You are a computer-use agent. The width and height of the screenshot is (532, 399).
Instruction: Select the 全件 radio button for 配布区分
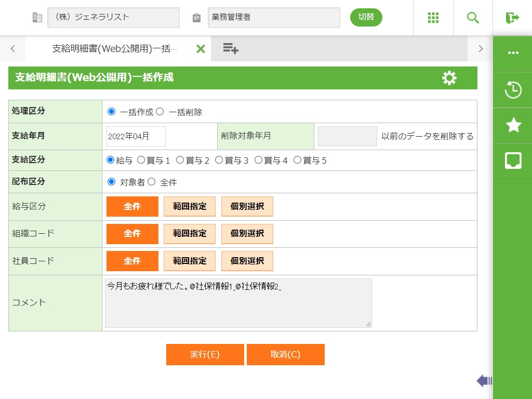(152, 182)
